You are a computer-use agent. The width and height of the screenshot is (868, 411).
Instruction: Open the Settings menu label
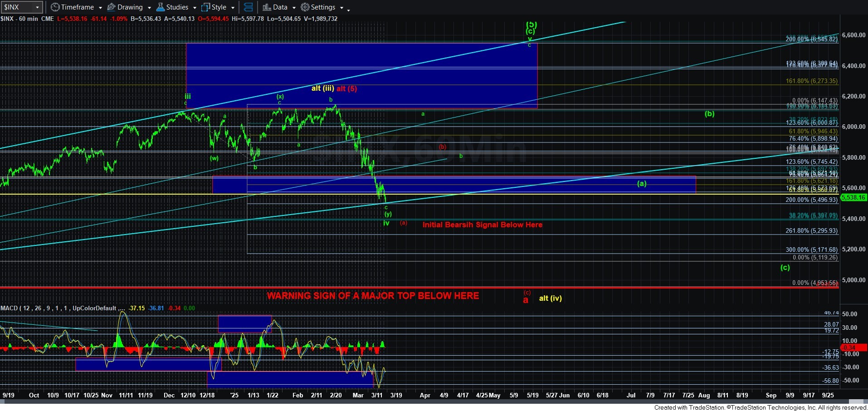[323, 7]
